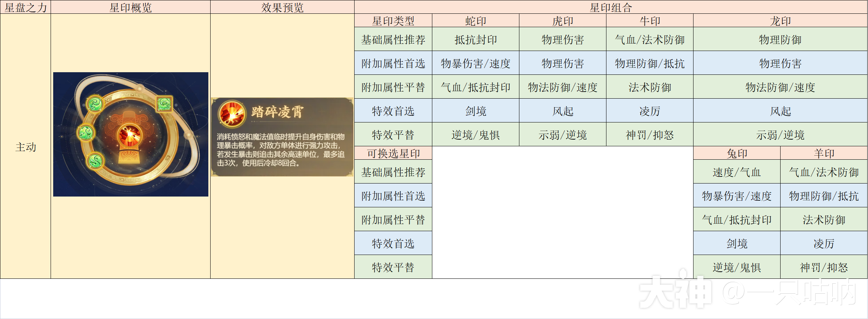The height and width of the screenshot is (319, 868).
Task: Select the 羊印 column header
Action: pos(824,153)
